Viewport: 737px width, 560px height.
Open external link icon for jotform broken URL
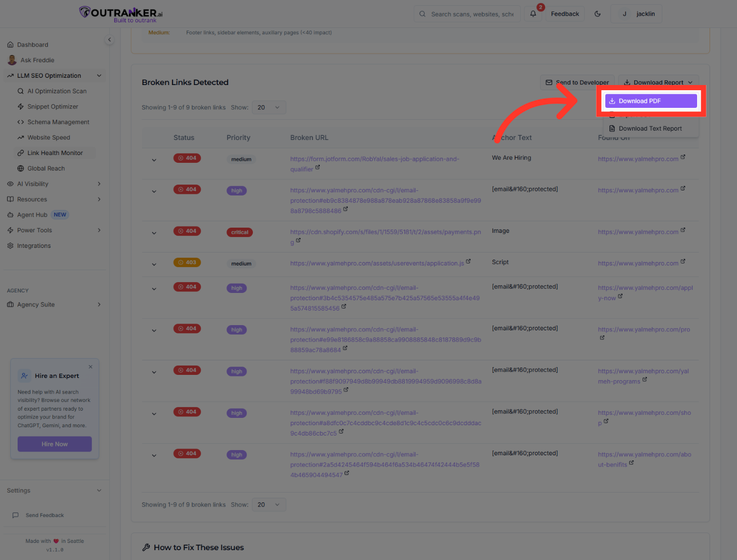(318, 167)
